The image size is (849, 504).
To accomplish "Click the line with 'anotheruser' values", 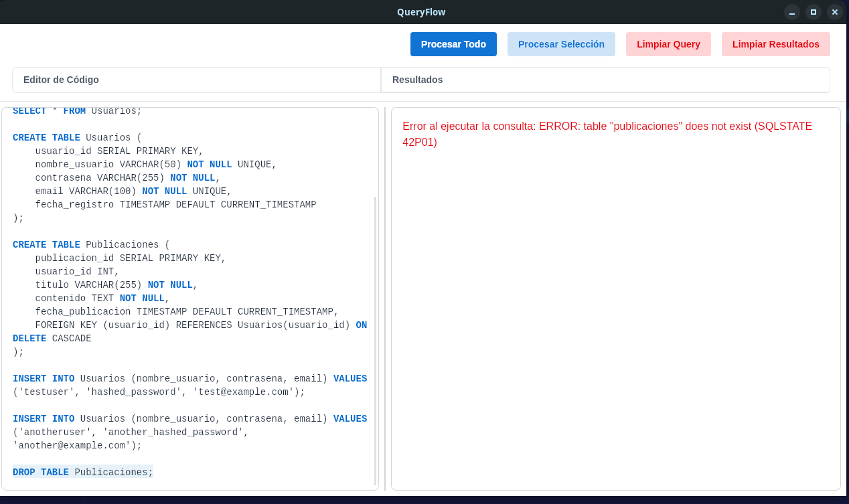I will (x=131, y=432).
